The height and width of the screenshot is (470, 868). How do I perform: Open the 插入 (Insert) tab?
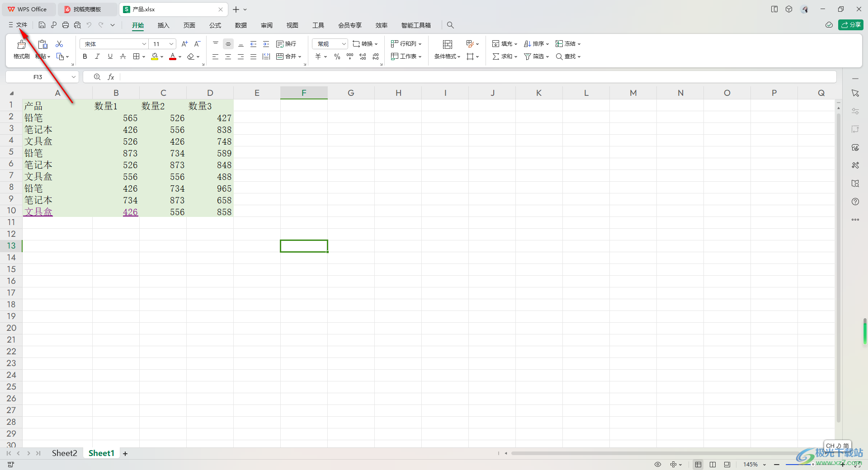click(163, 25)
